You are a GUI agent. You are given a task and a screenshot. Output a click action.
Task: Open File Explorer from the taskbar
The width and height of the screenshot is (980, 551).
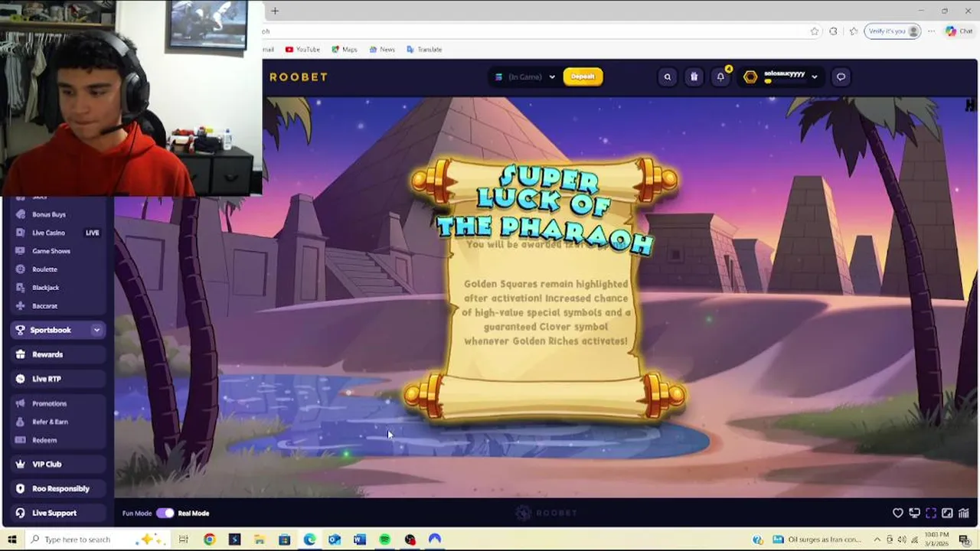tap(260, 540)
